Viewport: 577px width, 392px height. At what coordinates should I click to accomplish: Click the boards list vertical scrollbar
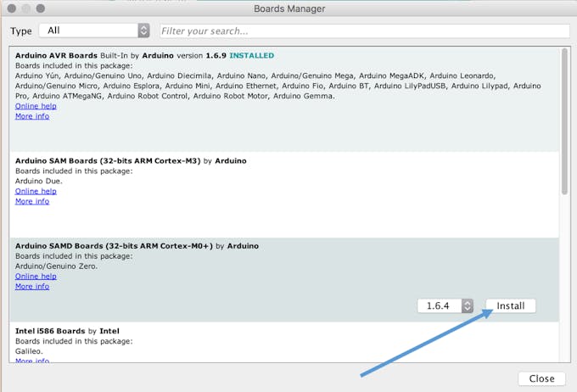pyautogui.click(x=564, y=121)
